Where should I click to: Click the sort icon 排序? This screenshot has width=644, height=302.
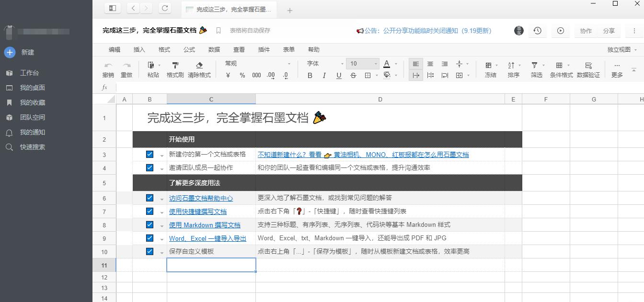point(513,69)
